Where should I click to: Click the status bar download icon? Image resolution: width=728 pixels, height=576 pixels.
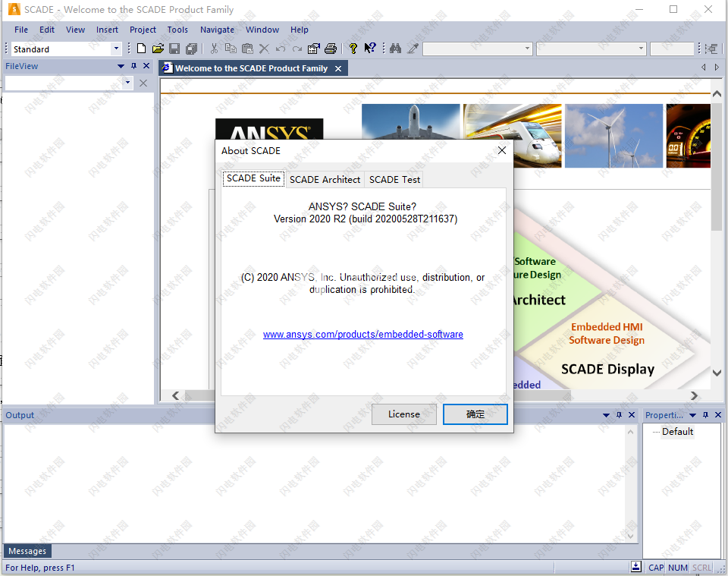(x=636, y=567)
